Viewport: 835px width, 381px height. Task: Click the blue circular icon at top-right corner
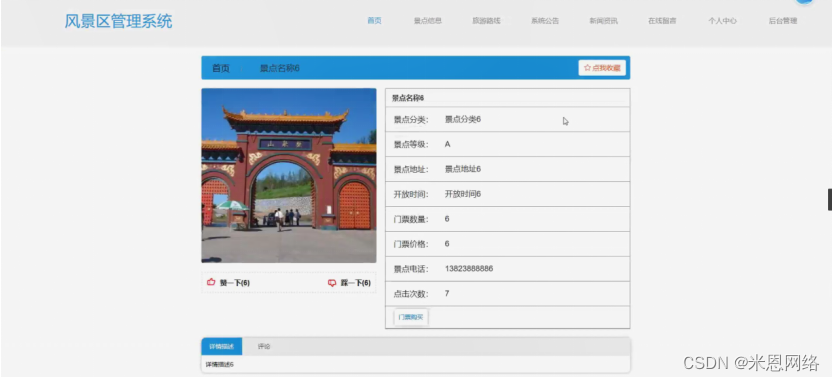(805, 2)
